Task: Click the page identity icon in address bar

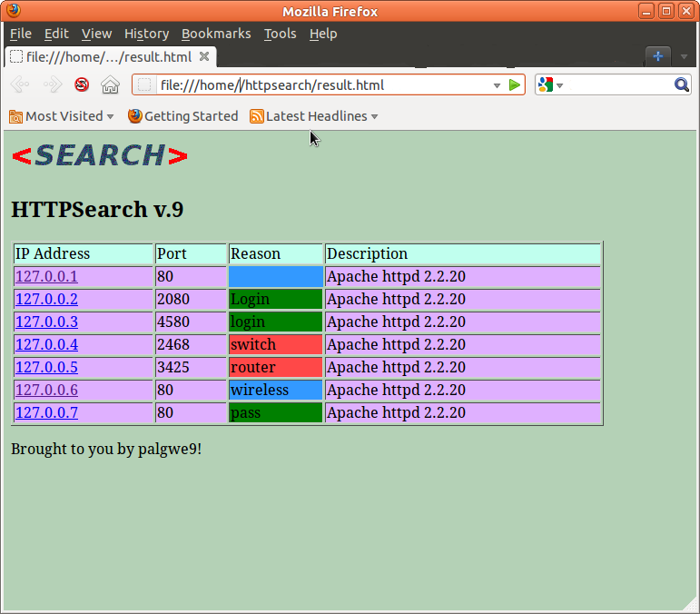Action: pyautogui.click(x=144, y=84)
